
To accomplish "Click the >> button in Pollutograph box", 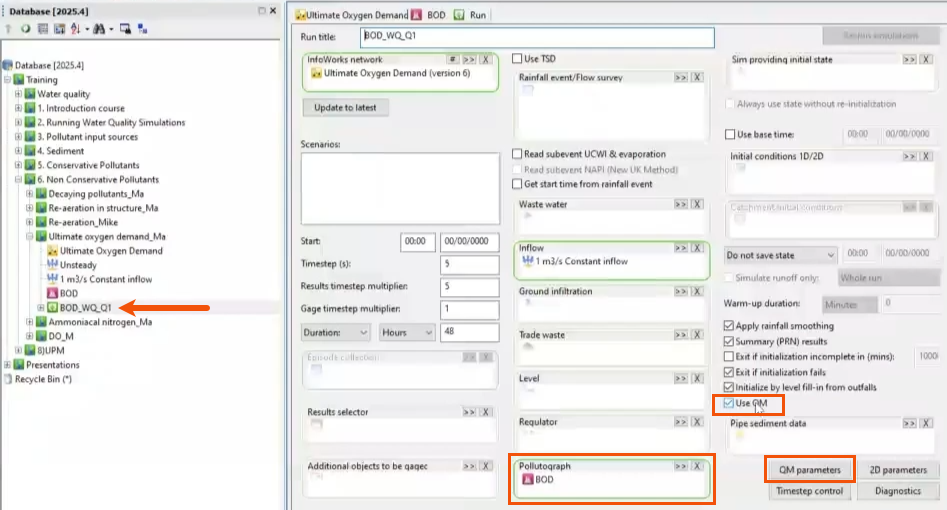I will [681, 466].
